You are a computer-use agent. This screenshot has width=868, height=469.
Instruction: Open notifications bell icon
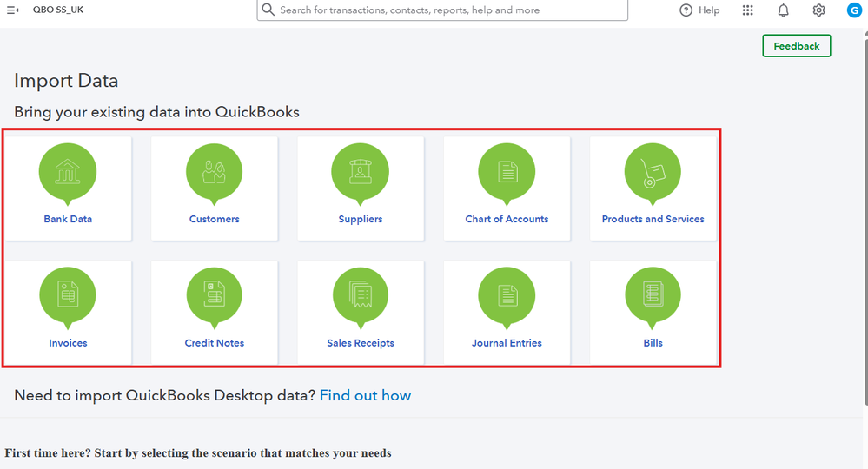click(784, 10)
